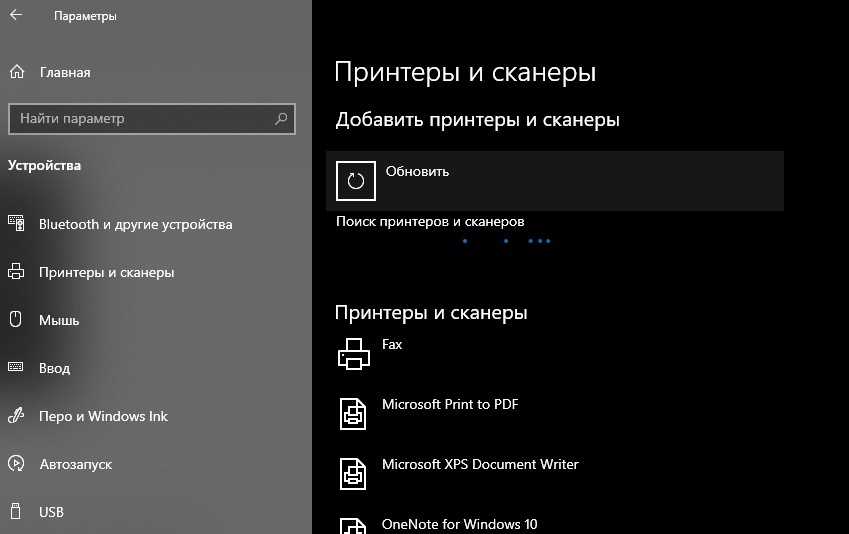Click the magnifier icon in the search box
Image resolution: width=849 pixels, height=534 pixels.
[281, 119]
